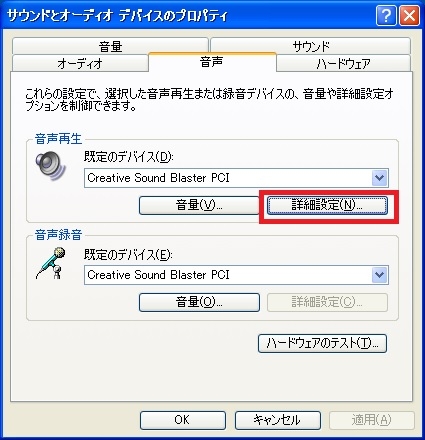Image resolution: width=425 pixels, height=440 pixels.
Task: Click the 適用(A) apply button
Action: point(372,420)
